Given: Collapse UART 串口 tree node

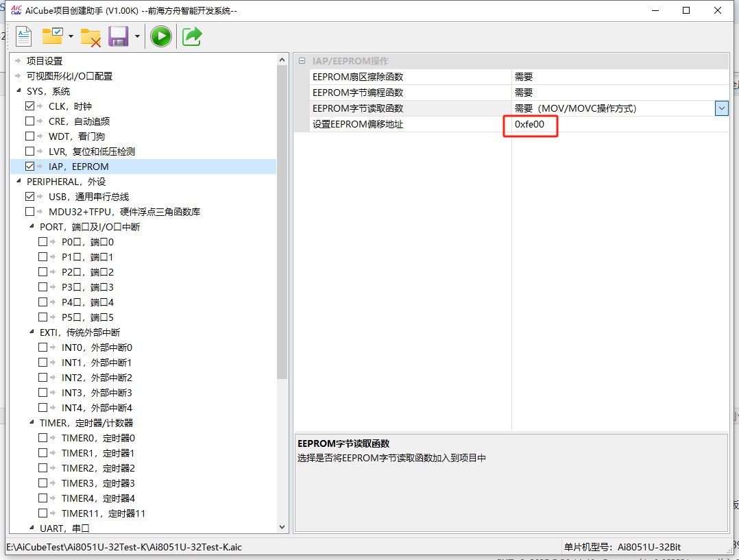Looking at the screenshot, I should 32,528.
